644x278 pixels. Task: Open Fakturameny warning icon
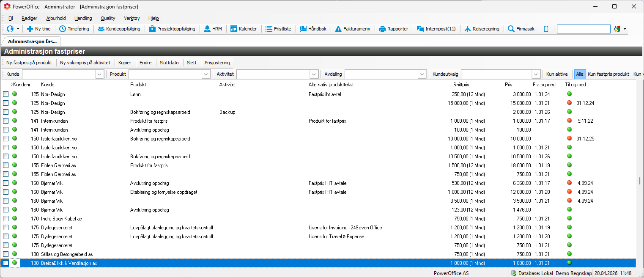[338, 29]
